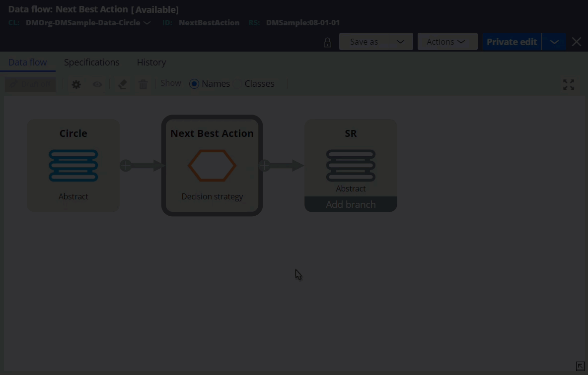The width and height of the screenshot is (588, 375).
Task: Click the trash delete icon
Action: coord(143,84)
